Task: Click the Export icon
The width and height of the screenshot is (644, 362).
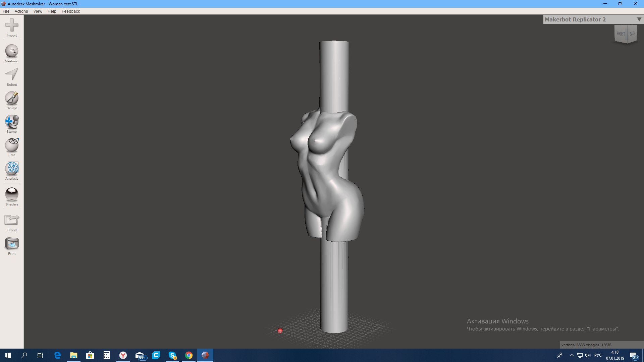Action: click(12, 220)
